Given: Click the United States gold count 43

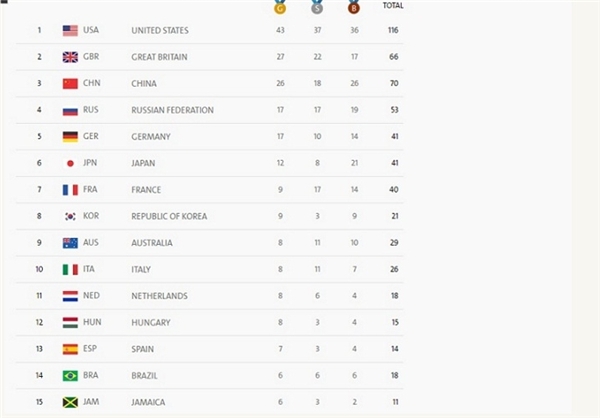Looking at the screenshot, I should coord(280,30).
